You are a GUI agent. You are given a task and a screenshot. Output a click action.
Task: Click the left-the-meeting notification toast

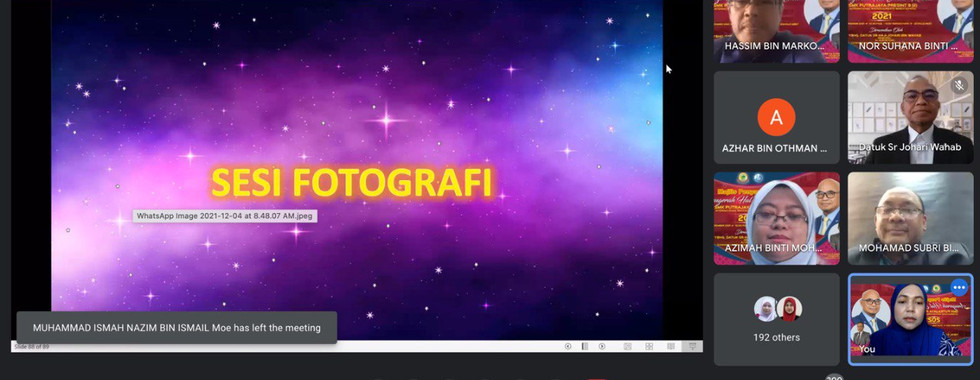[177, 328]
